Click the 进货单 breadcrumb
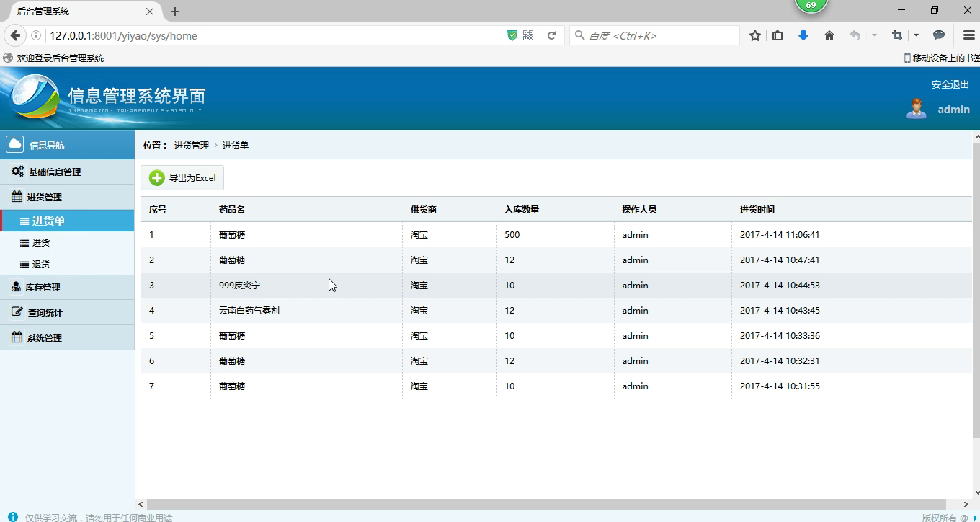980x522 pixels. (236, 145)
